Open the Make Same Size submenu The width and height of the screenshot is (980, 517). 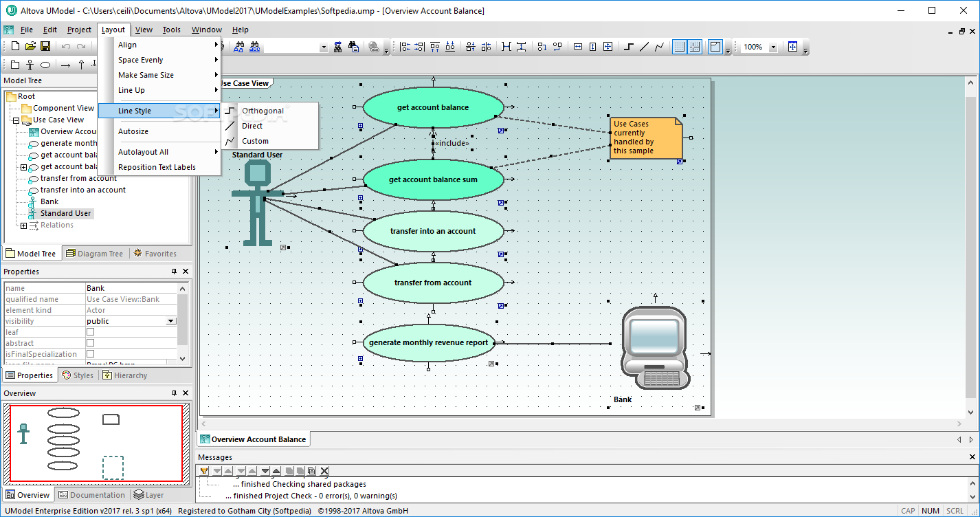click(x=159, y=75)
